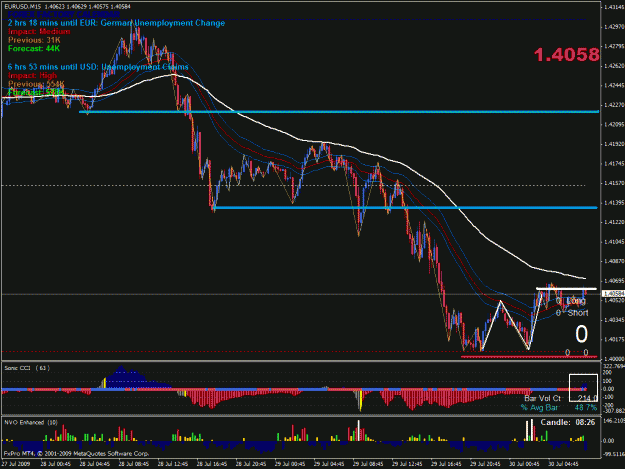Select the short white resistance line near 1.4064
The height and width of the screenshot is (469, 625).
click(x=566, y=288)
